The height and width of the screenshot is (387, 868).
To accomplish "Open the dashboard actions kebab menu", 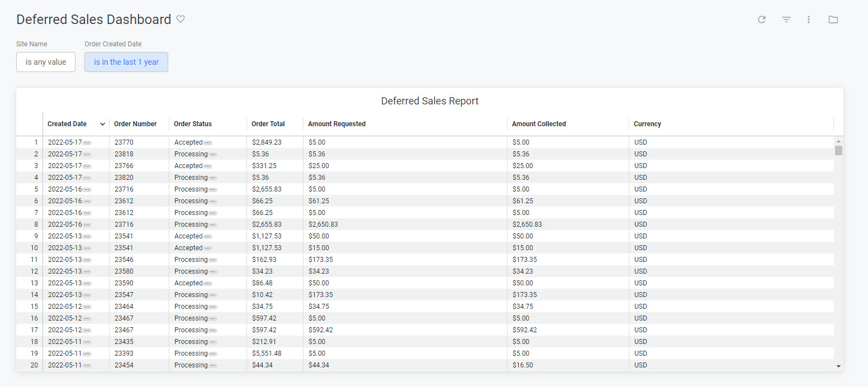I will click(809, 20).
